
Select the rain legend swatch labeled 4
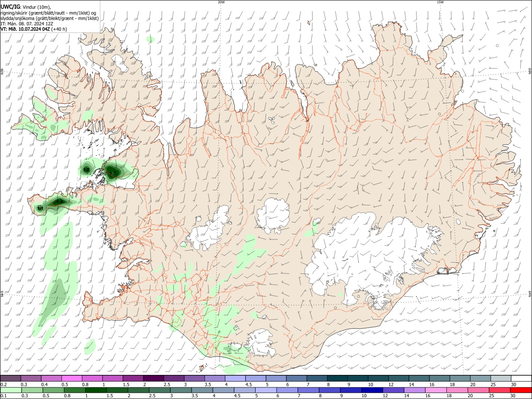click(223, 390)
